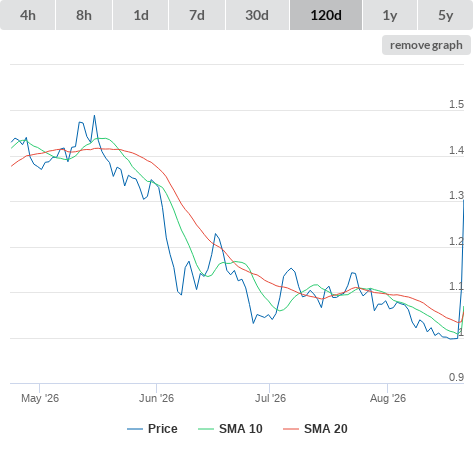Image resolution: width=474 pixels, height=455 pixels.
Task: Click the green SMA 10 line swatch
Action: point(206,429)
